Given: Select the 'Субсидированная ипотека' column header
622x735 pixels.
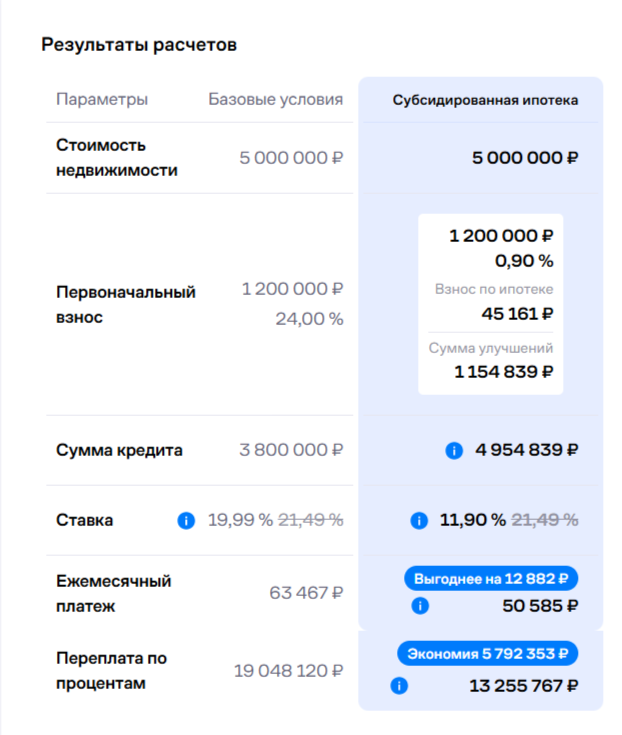Looking at the screenshot, I should (485, 100).
